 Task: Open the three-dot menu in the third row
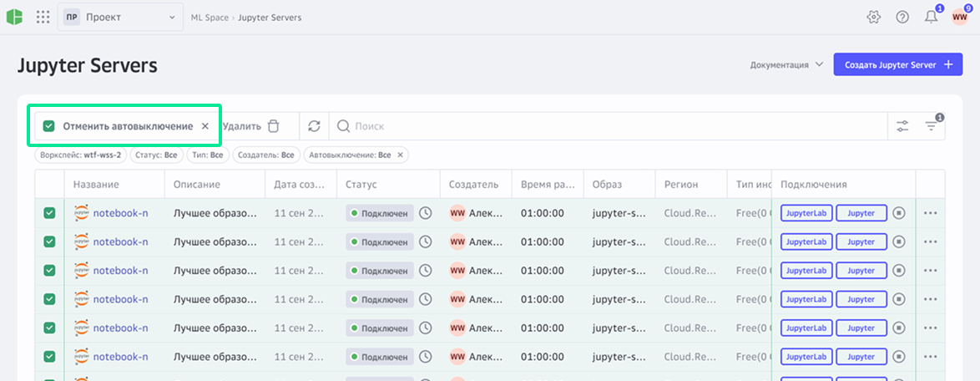click(x=931, y=270)
